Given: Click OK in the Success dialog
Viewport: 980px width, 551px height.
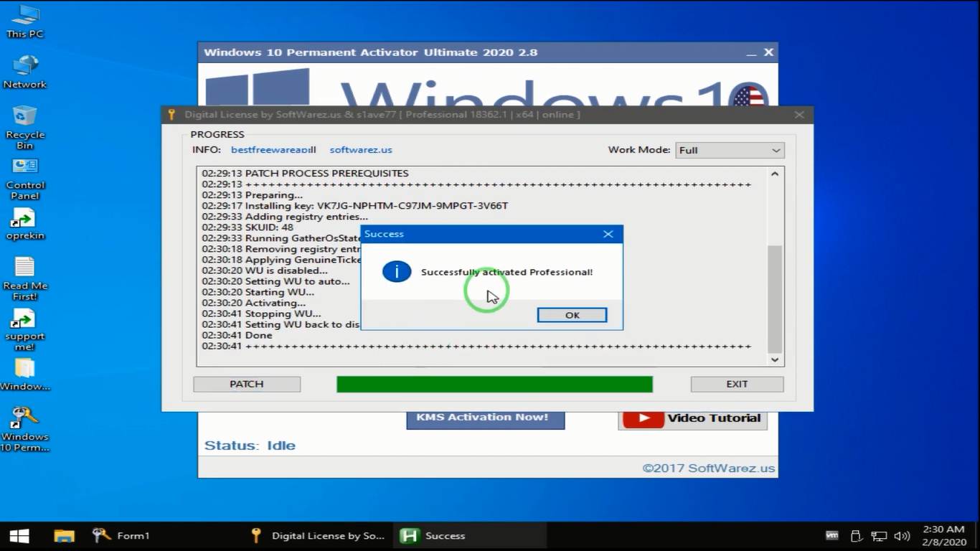Looking at the screenshot, I should 572,315.
